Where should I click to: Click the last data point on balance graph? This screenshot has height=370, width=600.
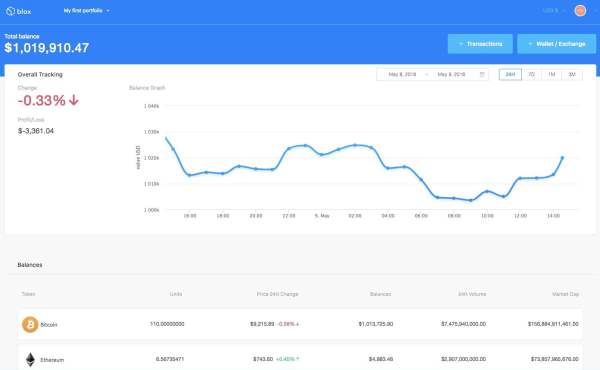pyautogui.click(x=562, y=158)
